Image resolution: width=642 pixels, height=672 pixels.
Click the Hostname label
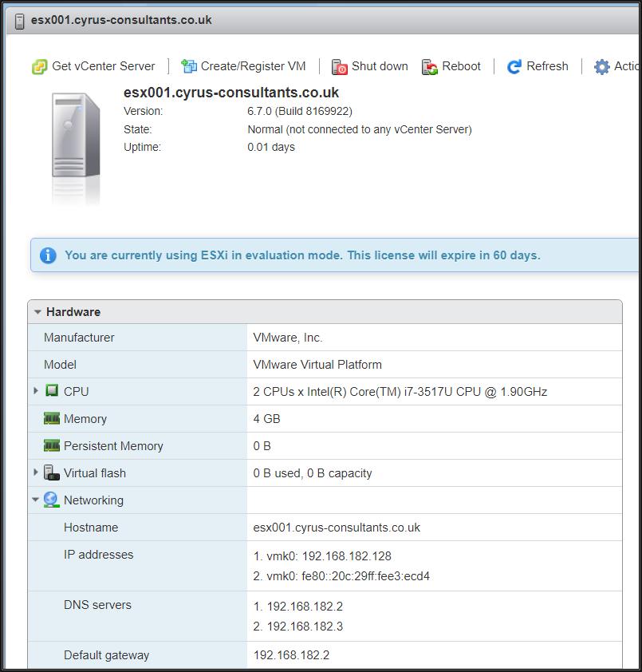click(91, 528)
